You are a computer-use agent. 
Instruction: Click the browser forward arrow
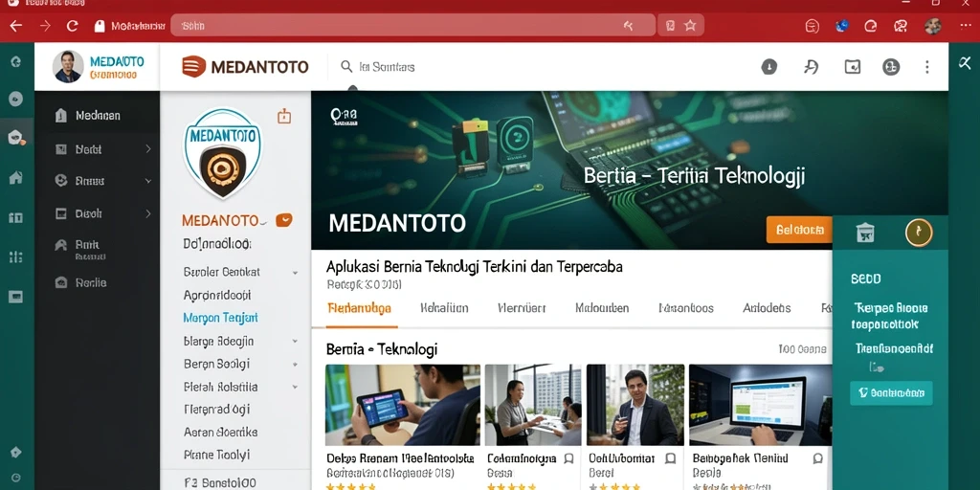(45, 26)
